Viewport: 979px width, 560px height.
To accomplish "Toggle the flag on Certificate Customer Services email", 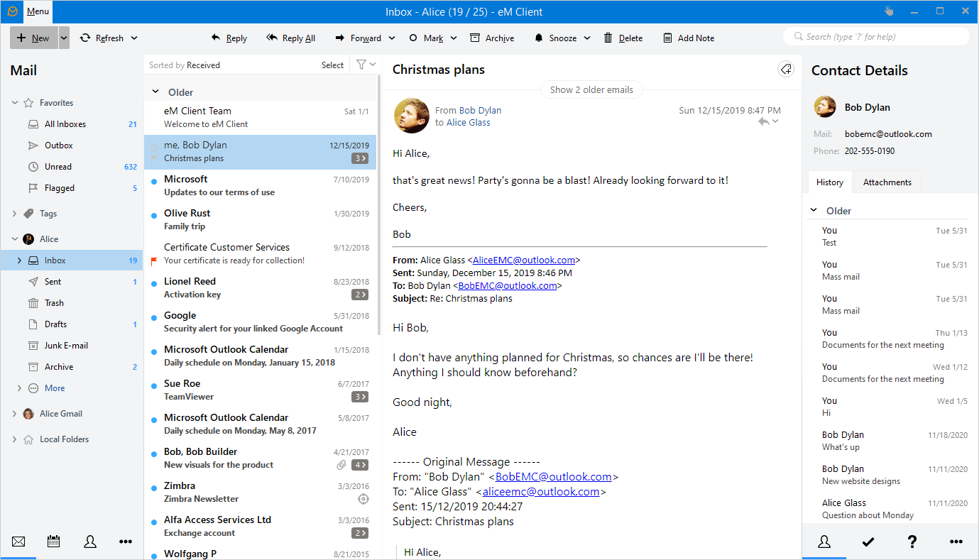I will tap(154, 260).
